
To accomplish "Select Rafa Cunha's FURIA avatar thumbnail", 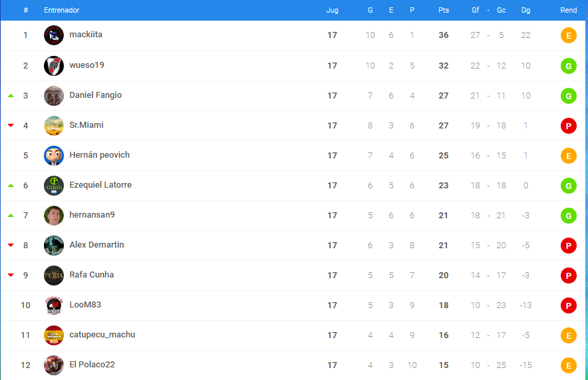I will 54,276.
